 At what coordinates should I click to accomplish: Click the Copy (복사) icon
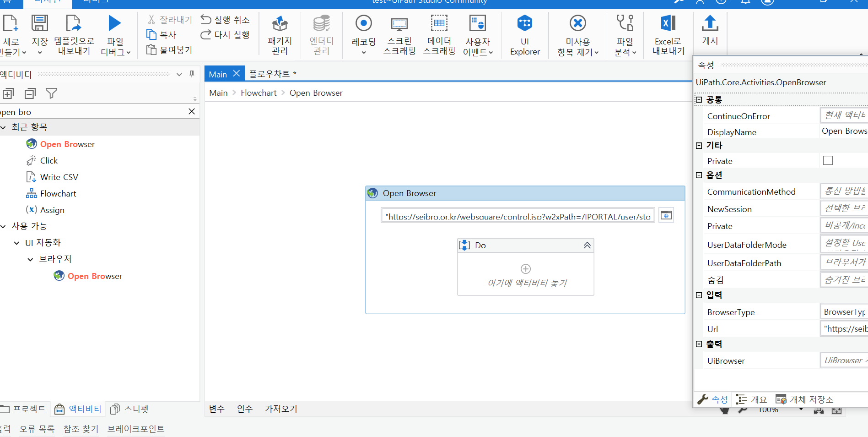(x=151, y=34)
